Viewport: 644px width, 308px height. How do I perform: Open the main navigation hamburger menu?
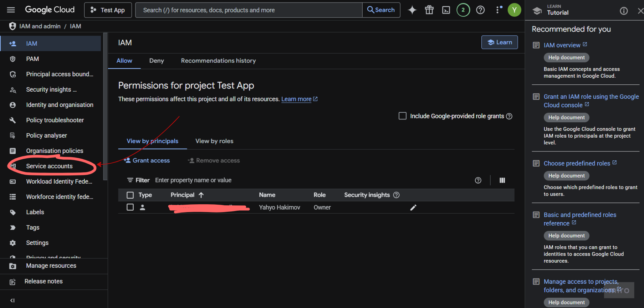(x=11, y=10)
